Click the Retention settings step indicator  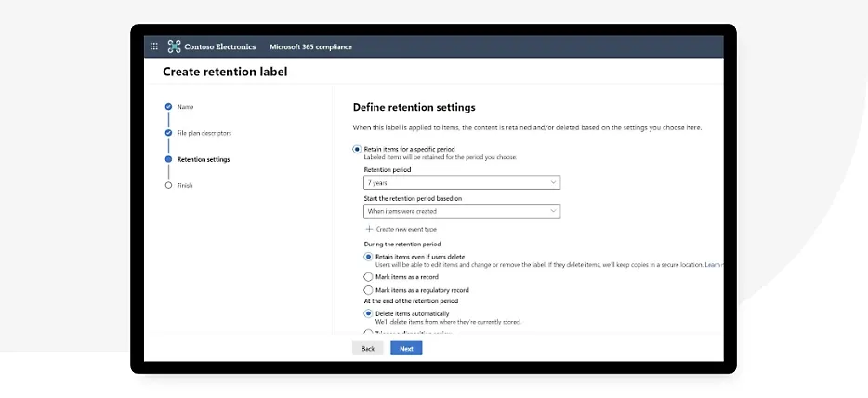[x=168, y=159]
